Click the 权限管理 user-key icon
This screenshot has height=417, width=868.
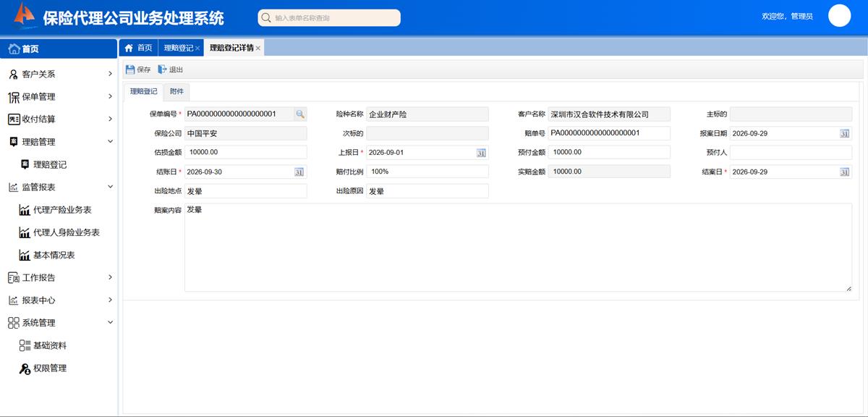click(x=25, y=368)
